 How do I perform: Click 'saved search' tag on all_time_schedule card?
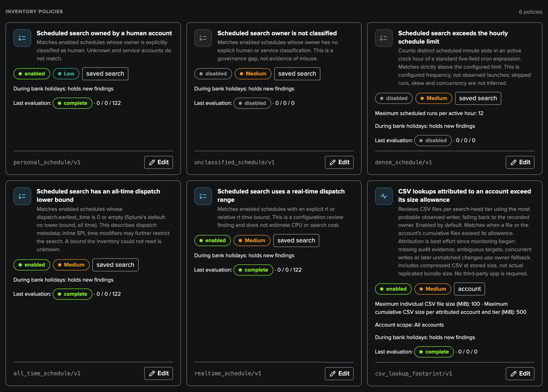click(x=115, y=265)
